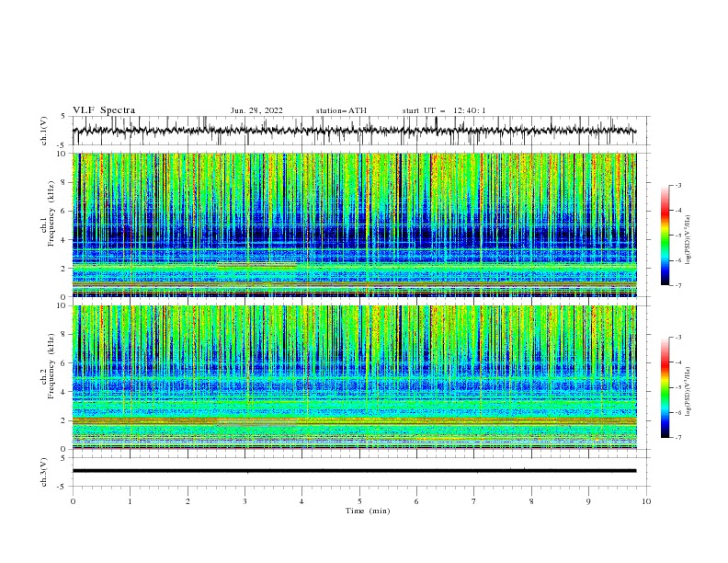The image size is (728, 563).
Task: Click time axis tick label "5"
Action: [x=359, y=501]
